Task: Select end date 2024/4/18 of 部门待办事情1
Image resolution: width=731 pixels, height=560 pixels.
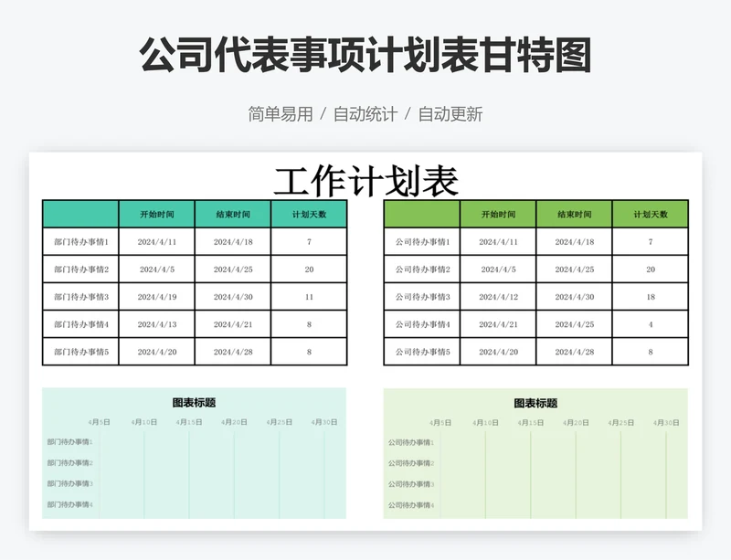Action: click(x=233, y=241)
